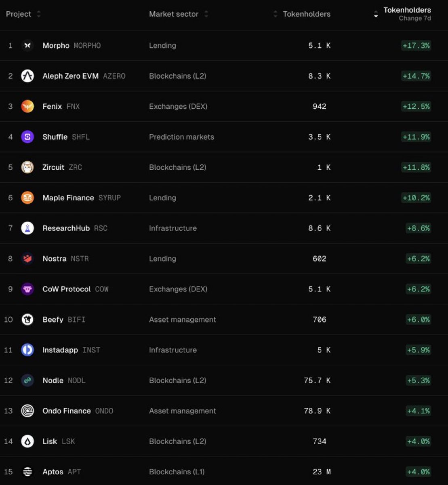Open the Morpho project link
448x485 pixels.
pos(56,46)
